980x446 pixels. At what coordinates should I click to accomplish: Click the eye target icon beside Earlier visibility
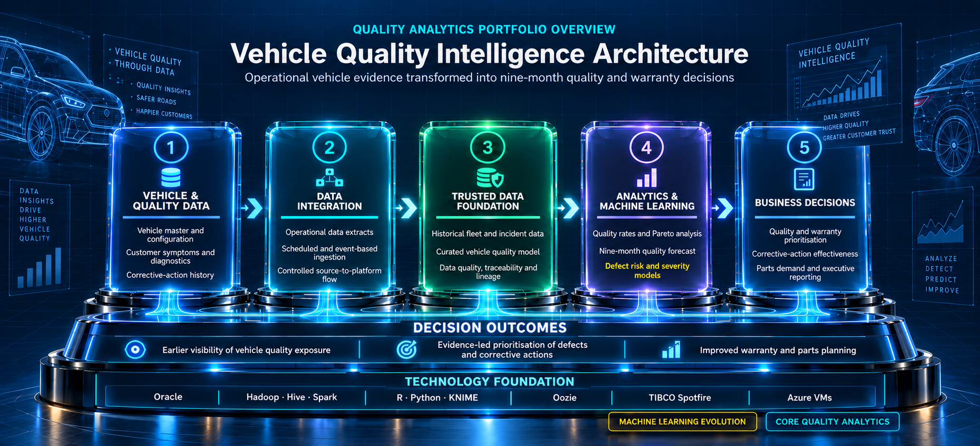pyautogui.click(x=135, y=350)
